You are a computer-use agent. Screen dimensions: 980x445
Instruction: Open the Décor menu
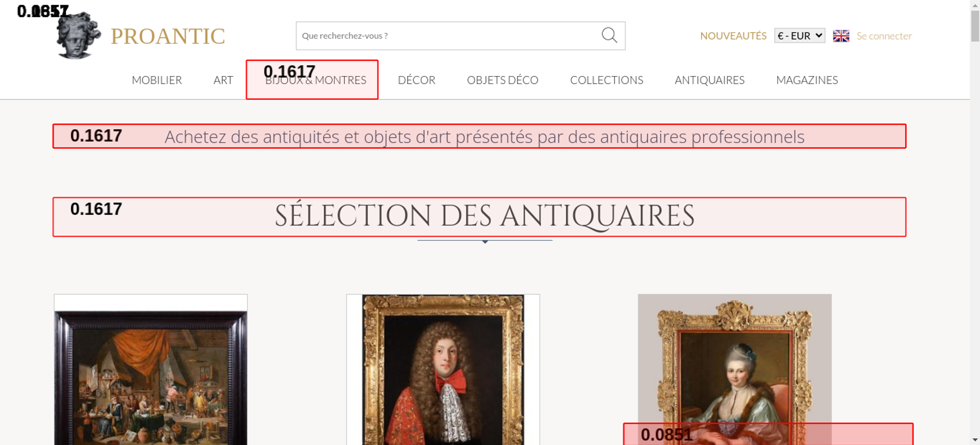(x=416, y=80)
